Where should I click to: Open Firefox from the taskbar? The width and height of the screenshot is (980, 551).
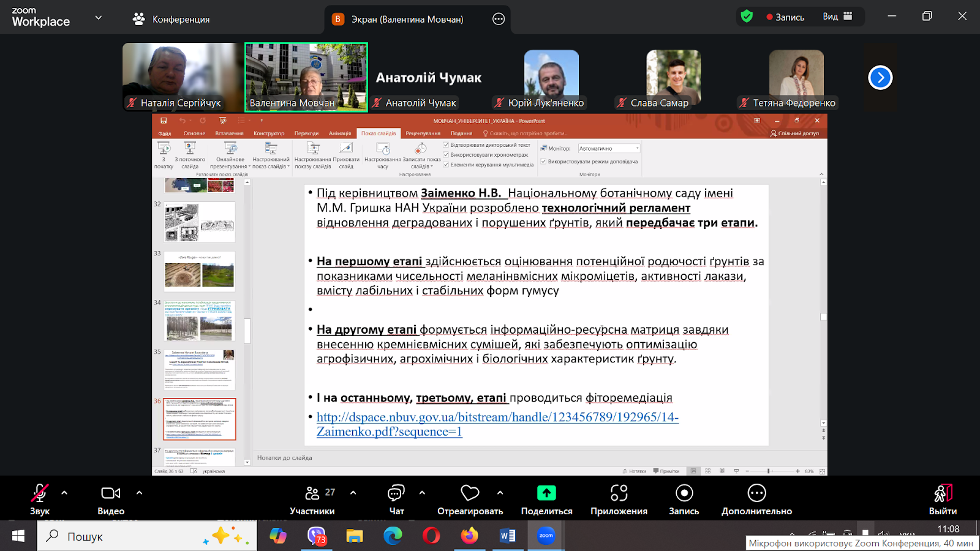470,536
